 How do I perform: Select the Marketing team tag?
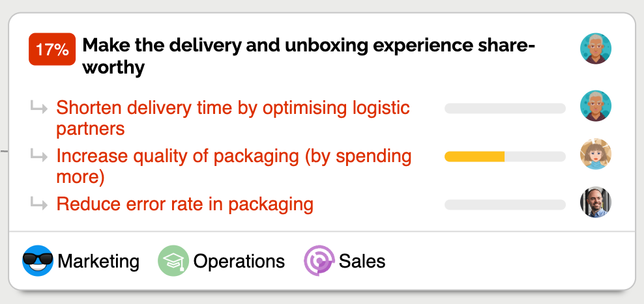(98, 262)
